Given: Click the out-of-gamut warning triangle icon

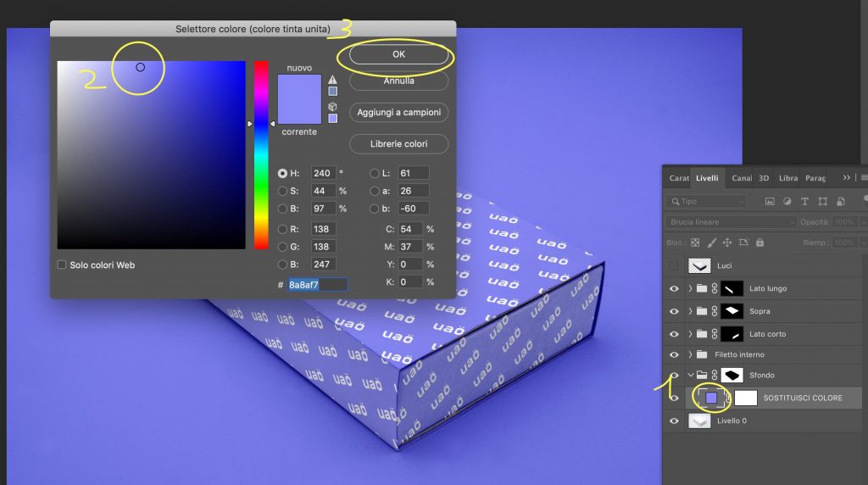Looking at the screenshot, I should click(x=332, y=80).
